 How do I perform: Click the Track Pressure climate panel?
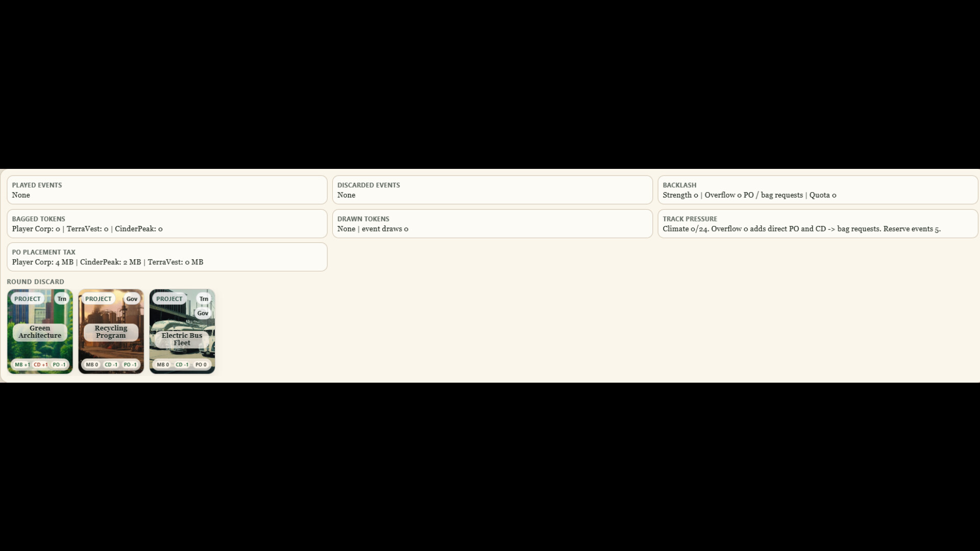pos(817,223)
